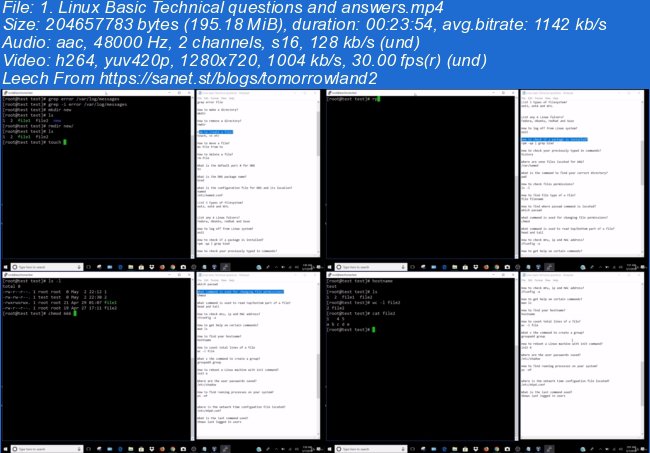Open the video frame showing the touch command

[x=162, y=180]
